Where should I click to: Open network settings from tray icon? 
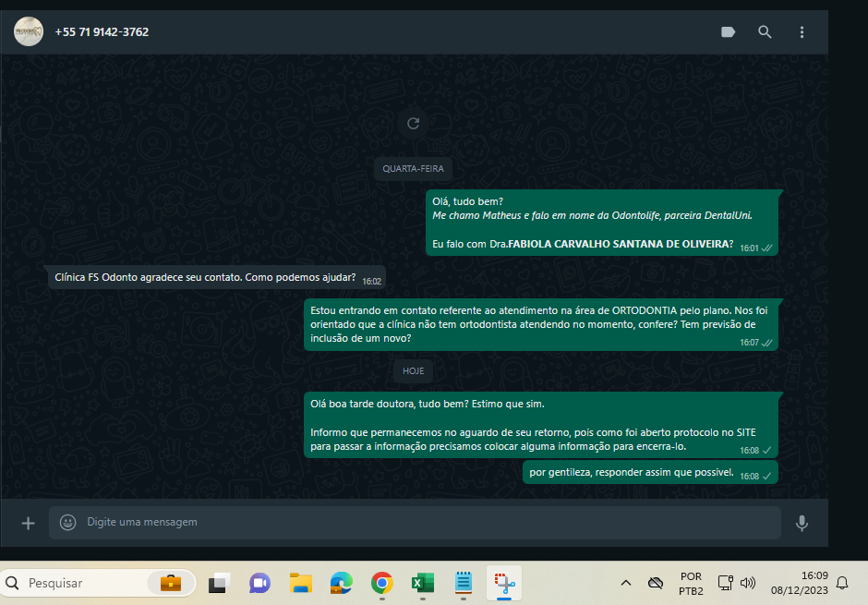pyautogui.click(x=725, y=583)
